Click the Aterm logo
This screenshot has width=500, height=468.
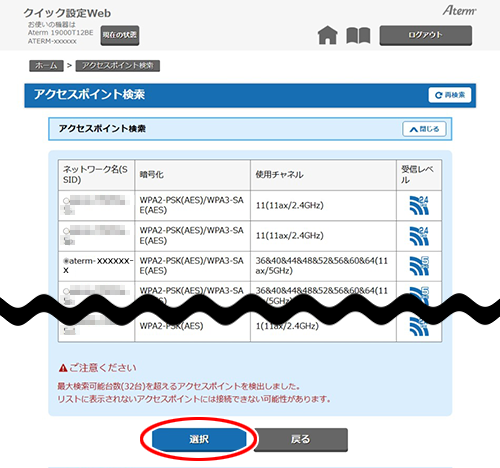[x=459, y=11]
